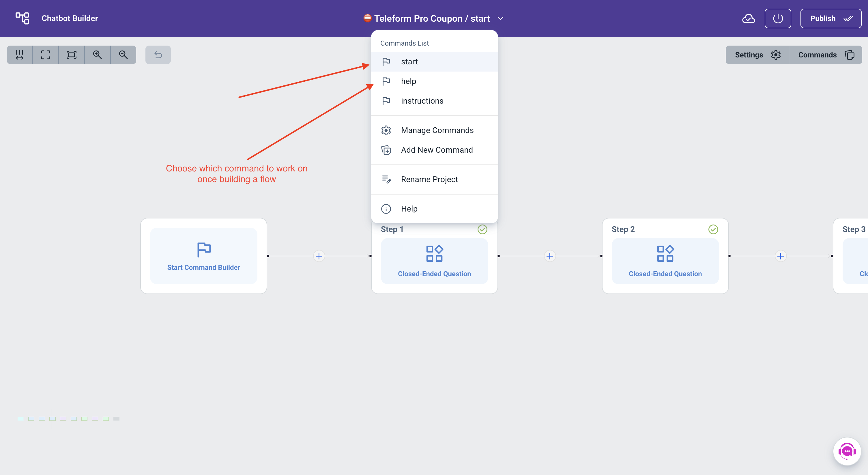Click the Step 2 label text
Screen dimensions: 868x475
(x=623, y=229)
